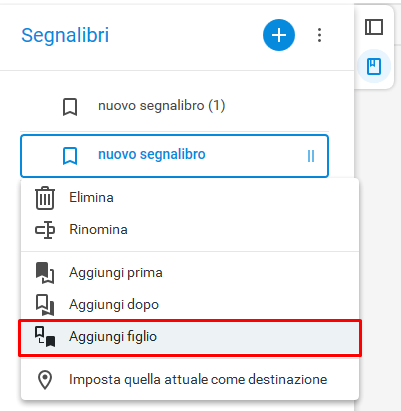The width and height of the screenshot is (401, 411).
Task: Toggle the sidebar panel icon
Action: coord(374,27)
